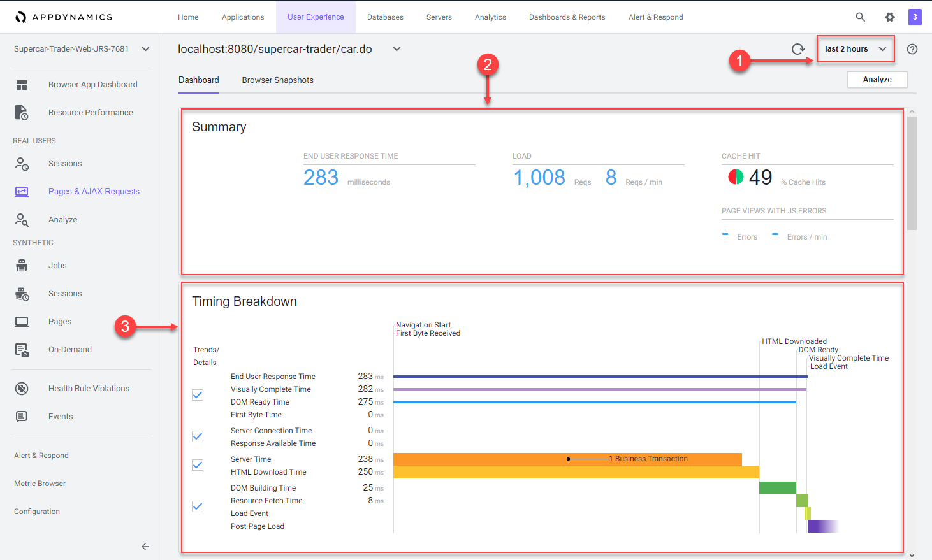Open the Applications menu
This screenshot has height=560, width=932.
click(x=243, y=17)
